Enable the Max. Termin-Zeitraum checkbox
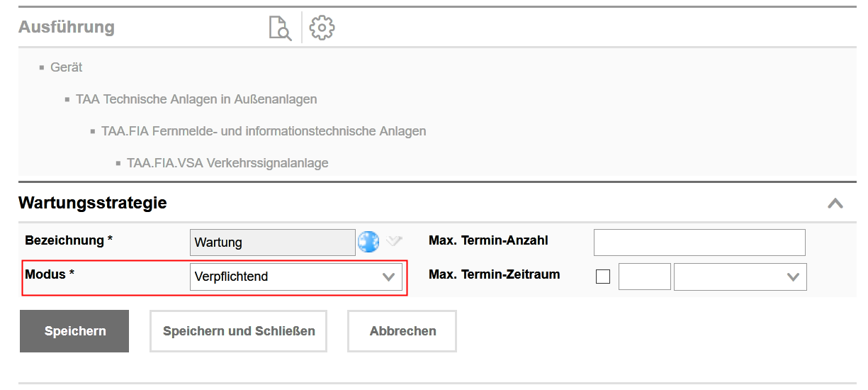The image size is (868, 390). tap(603, 277)
